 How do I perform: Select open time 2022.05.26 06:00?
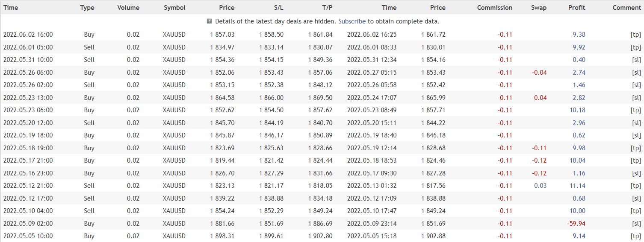pyautogui.click(x=28, y=73)
